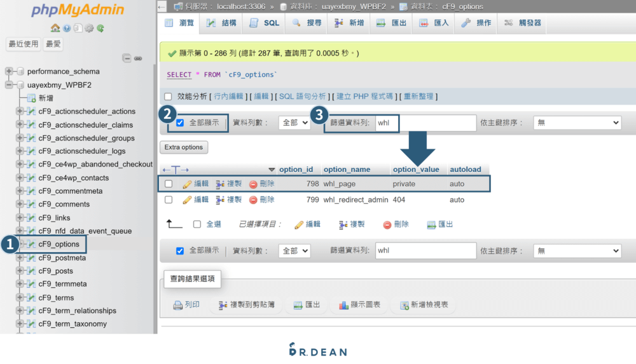The height and width of the screenshot is (364, 636).
Task: Collapse all tree nodes icon
Action: [127, 58]
